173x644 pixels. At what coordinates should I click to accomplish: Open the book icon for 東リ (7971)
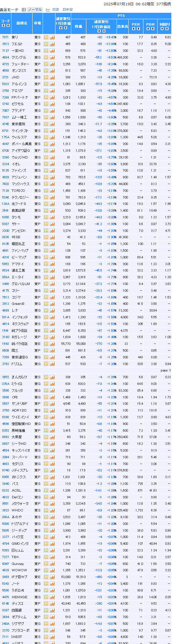pos(46,37)
